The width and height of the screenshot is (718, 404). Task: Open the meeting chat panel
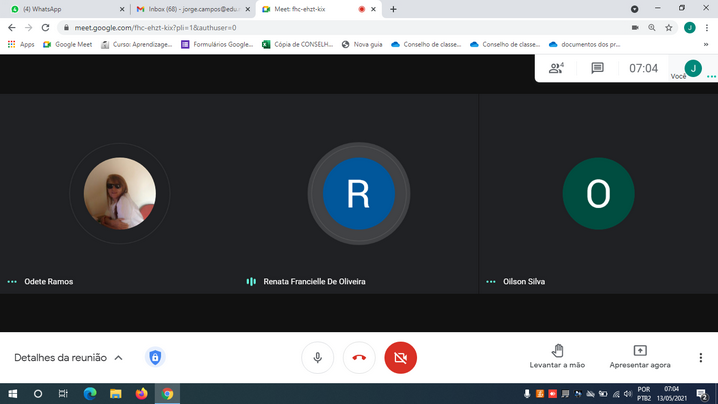click(597, 69)
